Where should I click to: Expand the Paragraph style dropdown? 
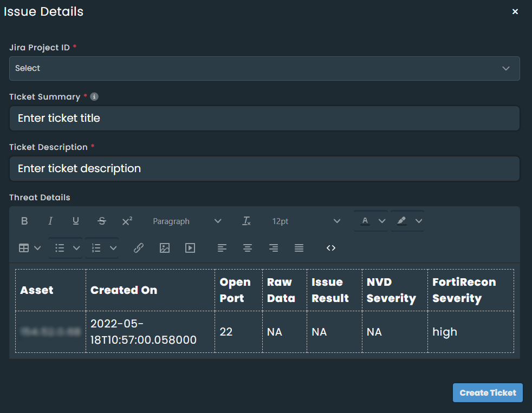[187, 221]
